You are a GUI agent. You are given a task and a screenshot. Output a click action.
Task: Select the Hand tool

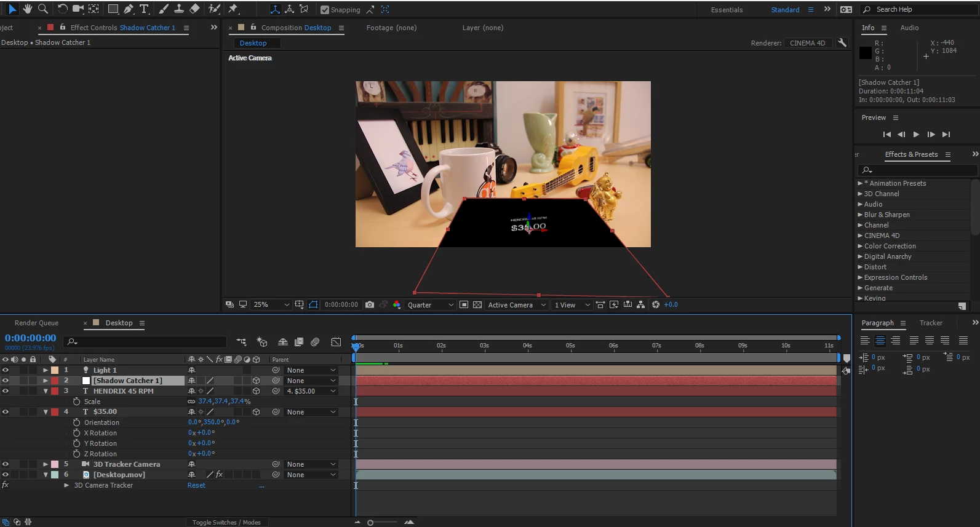[27, 9]
